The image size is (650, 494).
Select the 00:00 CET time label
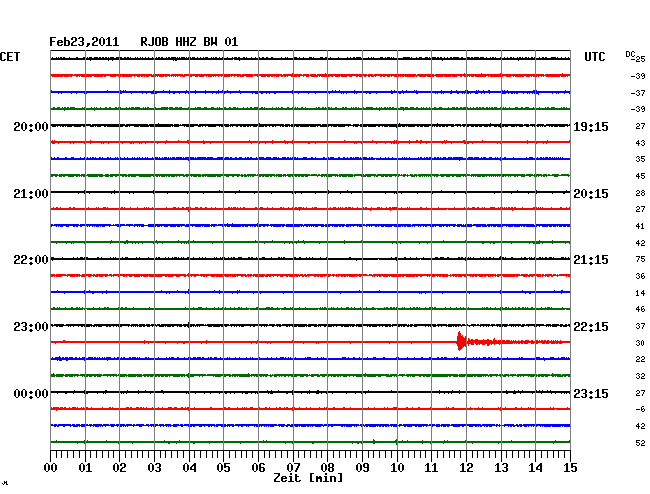tap(31, 393)
